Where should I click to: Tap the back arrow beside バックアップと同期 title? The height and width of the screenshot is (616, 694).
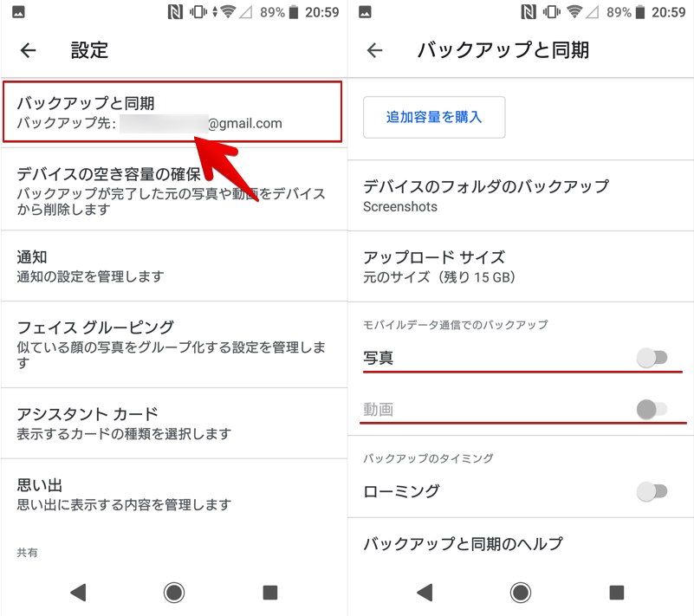tap(375, 50)
